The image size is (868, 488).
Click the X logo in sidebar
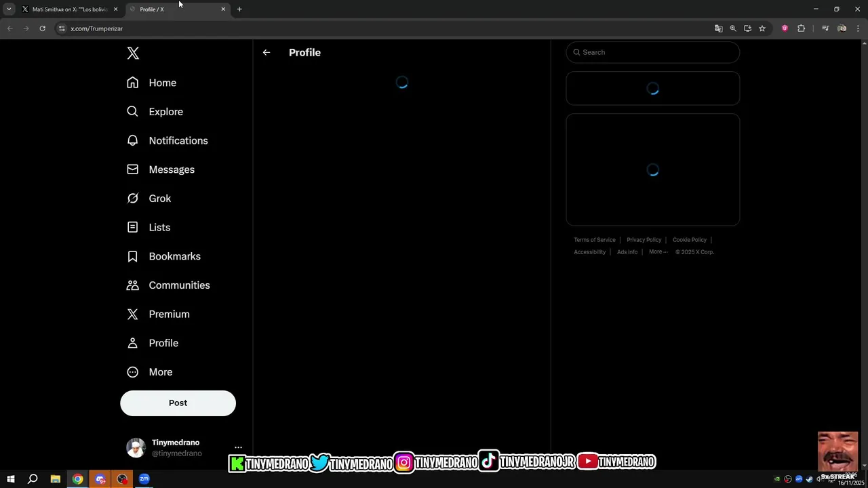pyautogui.click(x=133, y=54)
